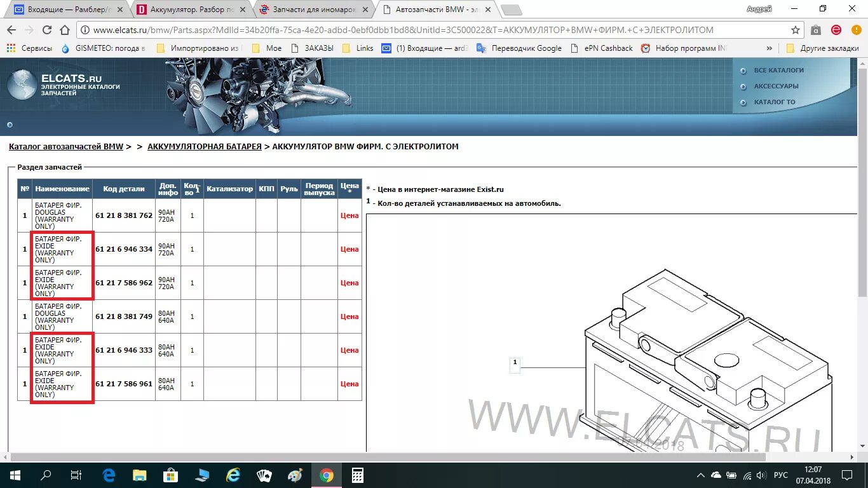Open Calculator from the taskbar
The height and width of the screenshot is (488, 868).
(358, 475)
